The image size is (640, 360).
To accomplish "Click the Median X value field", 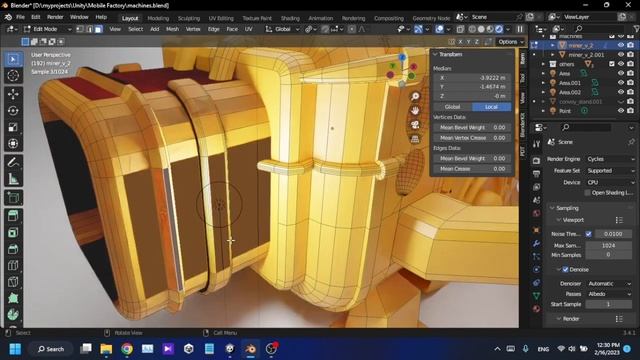I will tap(472, 78).
